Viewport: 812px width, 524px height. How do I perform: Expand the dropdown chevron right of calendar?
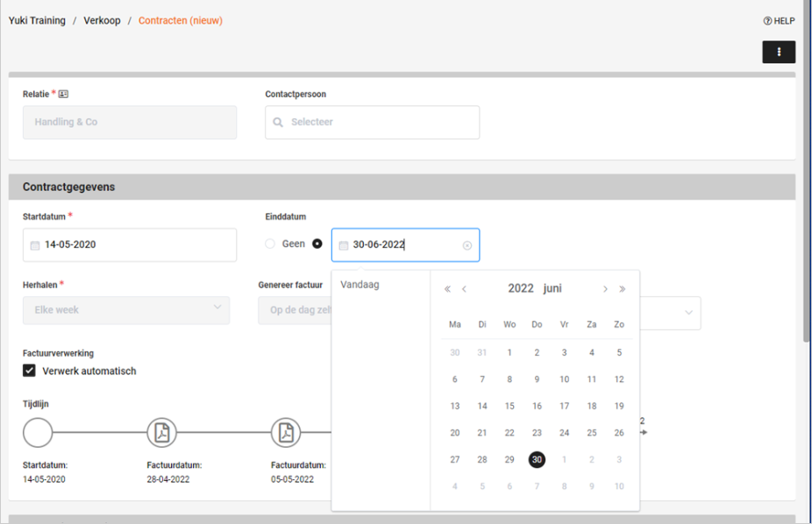(688, 313)
